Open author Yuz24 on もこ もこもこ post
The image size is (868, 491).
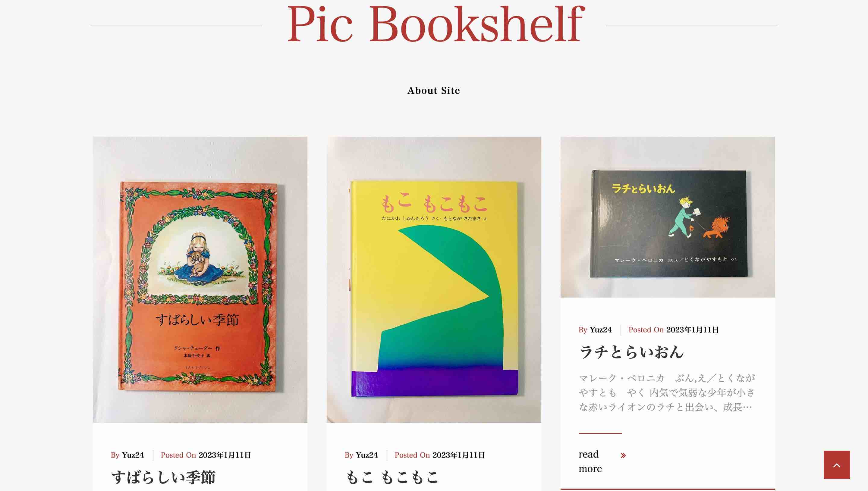click(x=367, y=455)
